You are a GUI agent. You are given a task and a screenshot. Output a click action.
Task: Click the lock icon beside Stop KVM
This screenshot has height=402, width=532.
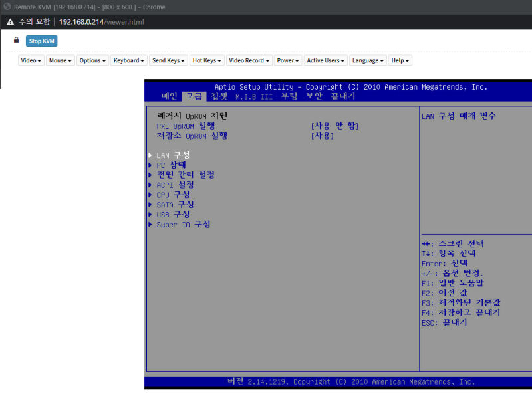click(15, 40)
